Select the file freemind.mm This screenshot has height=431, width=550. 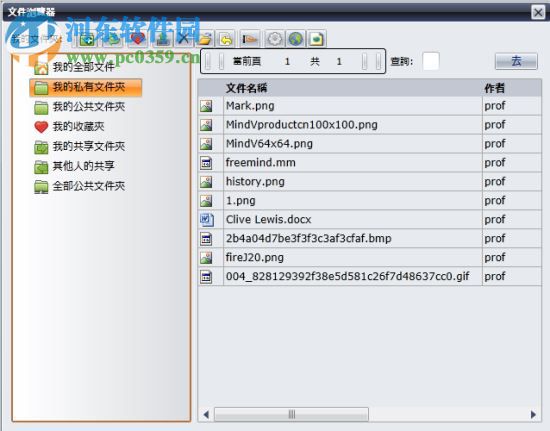click(261, 163)
